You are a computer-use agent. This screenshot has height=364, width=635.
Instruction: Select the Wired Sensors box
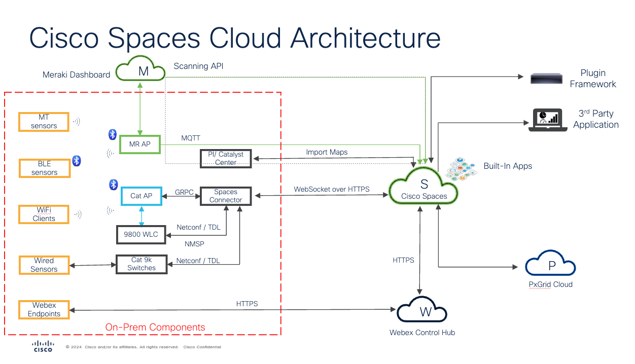point(44,265)
